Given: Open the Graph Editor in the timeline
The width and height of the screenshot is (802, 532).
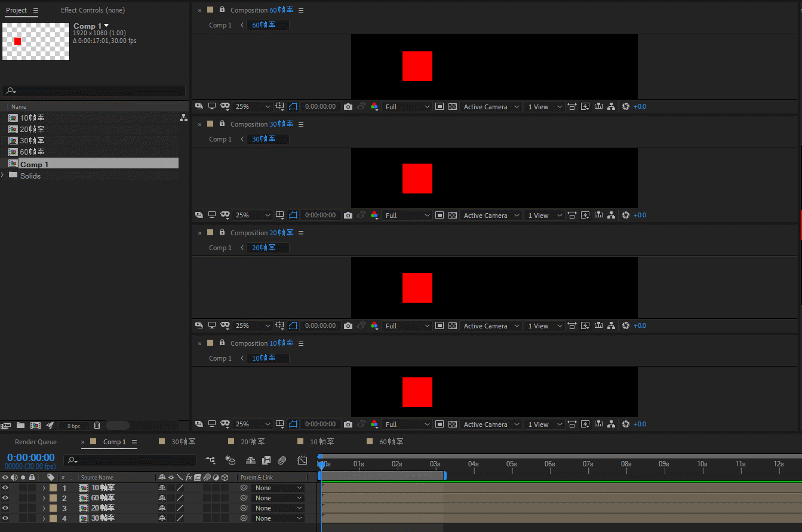Looking at the screenshot, I should click(303, 460).
